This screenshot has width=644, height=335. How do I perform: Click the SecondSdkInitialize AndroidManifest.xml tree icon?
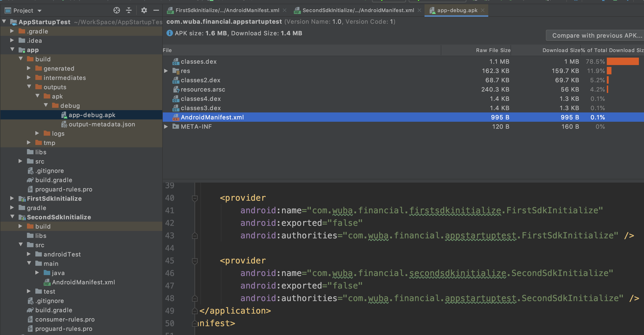click(47, 282)
